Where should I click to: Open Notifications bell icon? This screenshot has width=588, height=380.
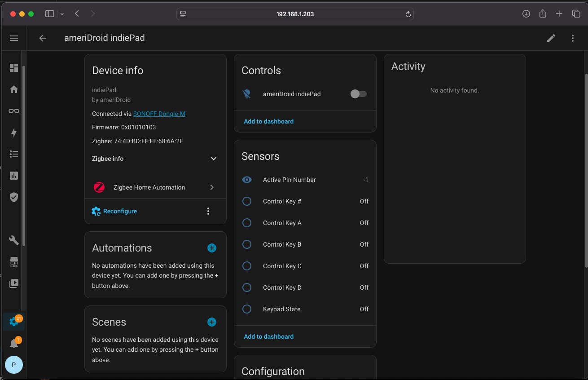click(14, 344)
